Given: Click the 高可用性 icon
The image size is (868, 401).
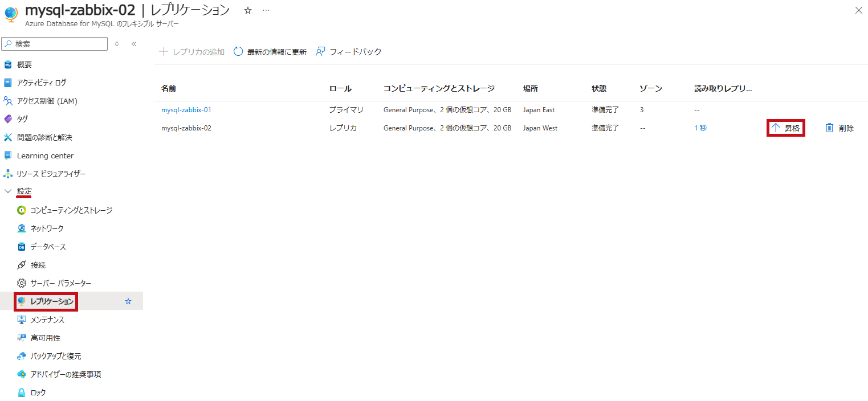Looking at the screenshot, I should pyautogui.click(x=22, y=338).
